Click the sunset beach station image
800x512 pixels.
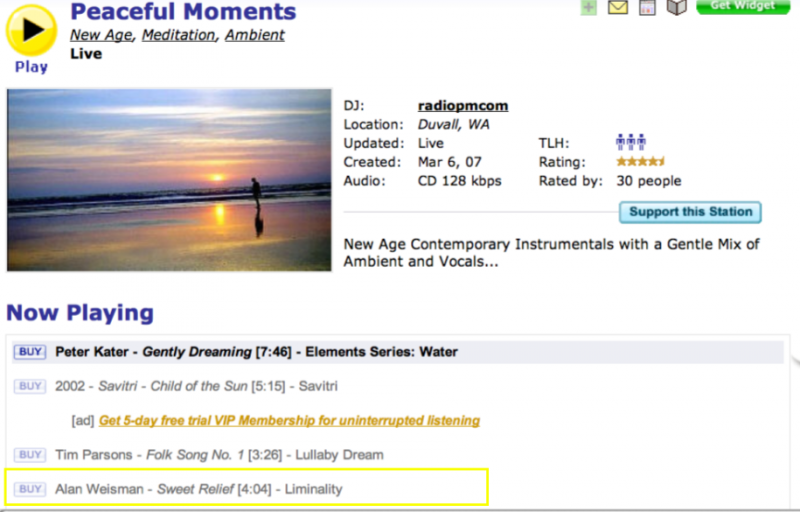coord(169,180)
